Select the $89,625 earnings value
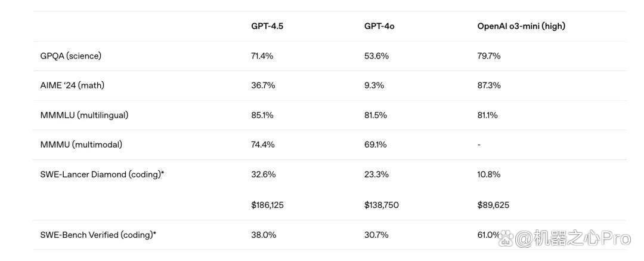The width and height of the screenshot is (644, 261). coord(493,205)
